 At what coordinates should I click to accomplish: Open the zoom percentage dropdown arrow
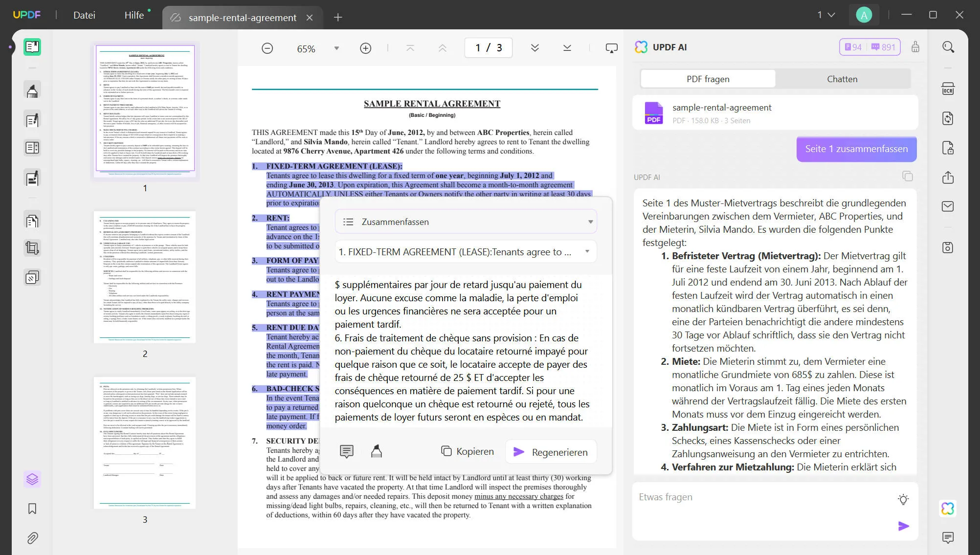point(336,48)
